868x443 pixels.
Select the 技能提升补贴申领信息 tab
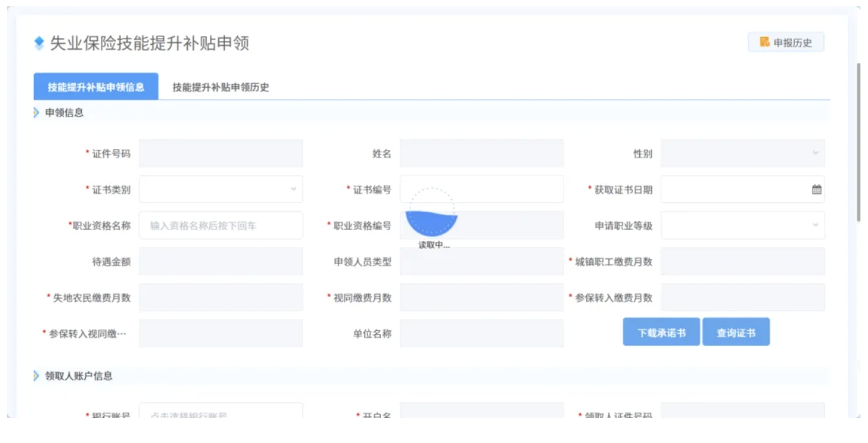(96, 87)
